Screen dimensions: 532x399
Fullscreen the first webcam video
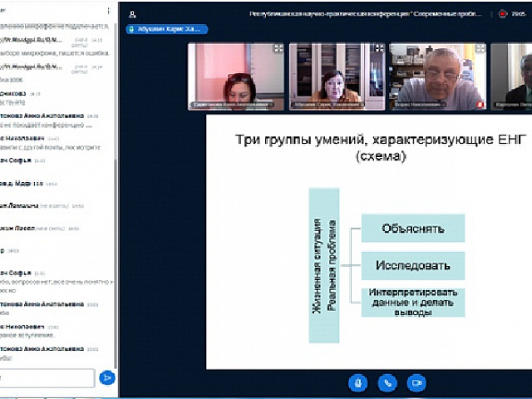[278, 49]
